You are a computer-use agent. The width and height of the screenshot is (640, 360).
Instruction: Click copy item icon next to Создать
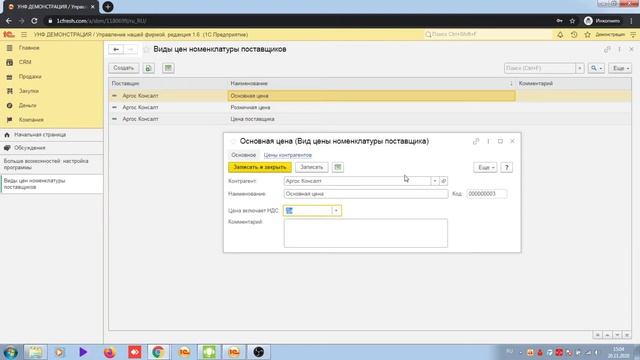coord(149,68)
